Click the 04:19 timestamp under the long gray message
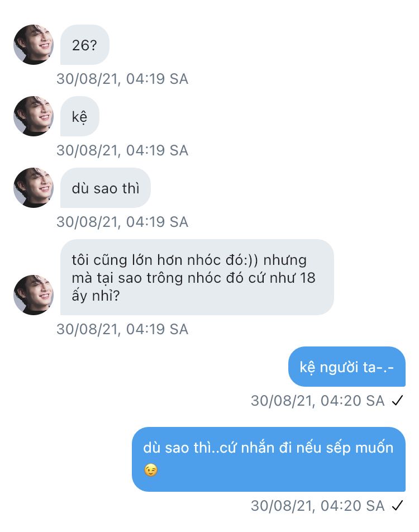This screenshot has width=419, height=532. click(x=122, y=329)
